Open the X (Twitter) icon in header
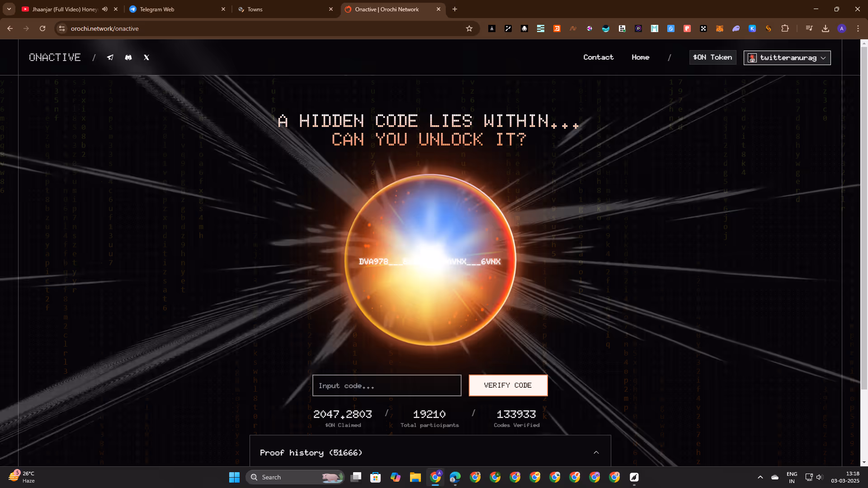The width and height of the screenshot is (868, 488). point(146,57)
